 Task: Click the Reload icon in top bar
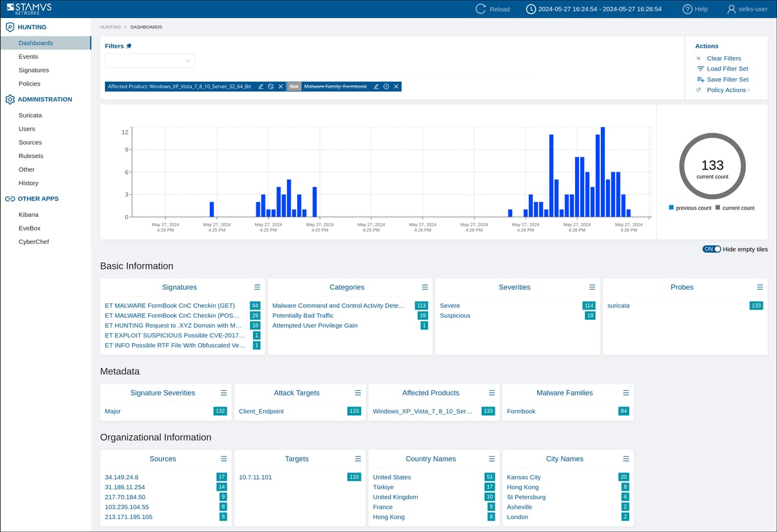click(480, 9)
